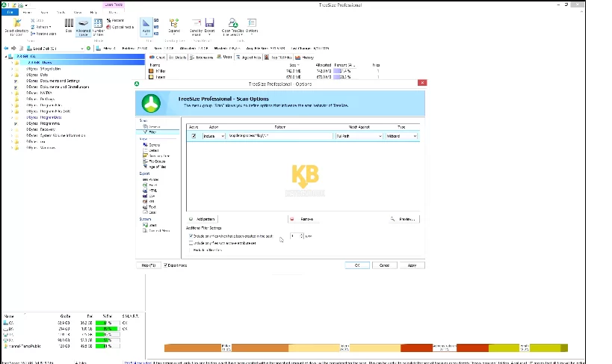The width and height of the screenshot is (612, 364).
Task: Select the Allocated space view mode icon
Action: [x=83, y=27]
